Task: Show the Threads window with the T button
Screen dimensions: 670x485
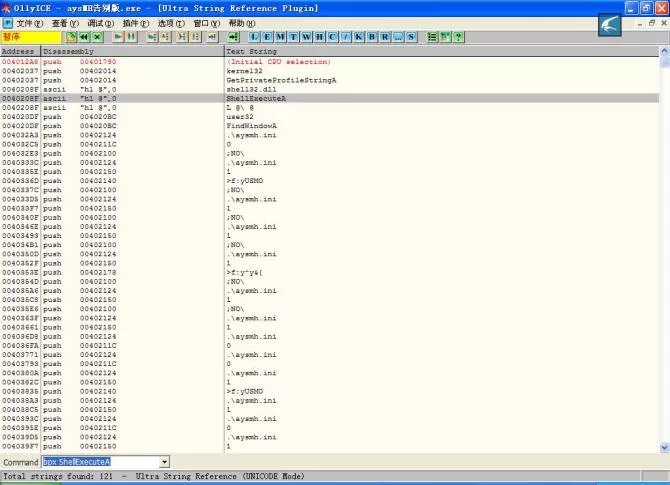Action: click(292, 37)
